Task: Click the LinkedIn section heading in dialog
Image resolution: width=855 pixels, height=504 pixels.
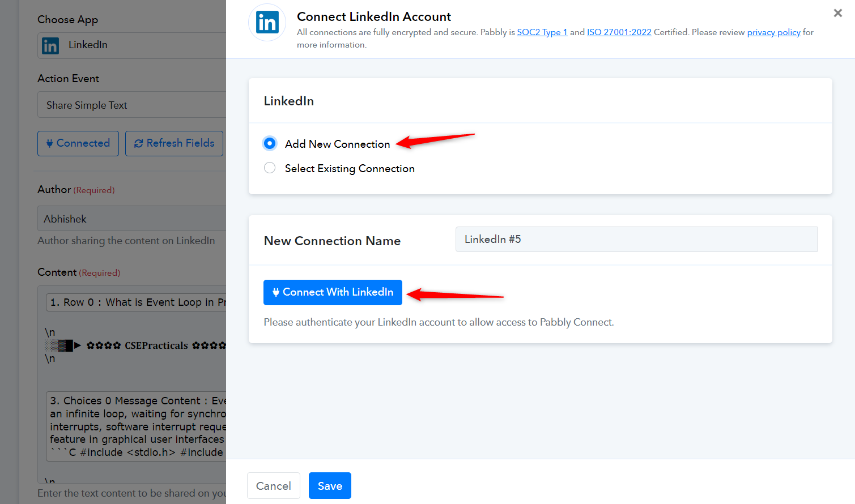Action: coord(289,101)
